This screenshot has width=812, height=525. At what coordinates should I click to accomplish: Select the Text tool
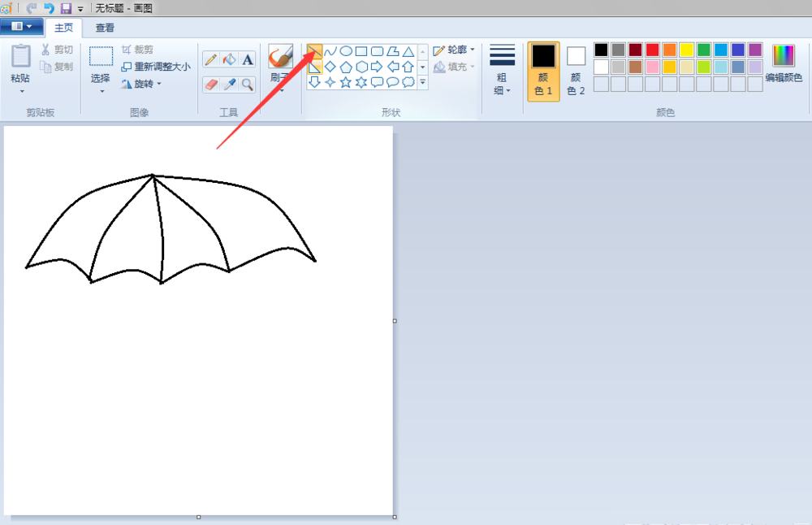[x=248, y=59]
